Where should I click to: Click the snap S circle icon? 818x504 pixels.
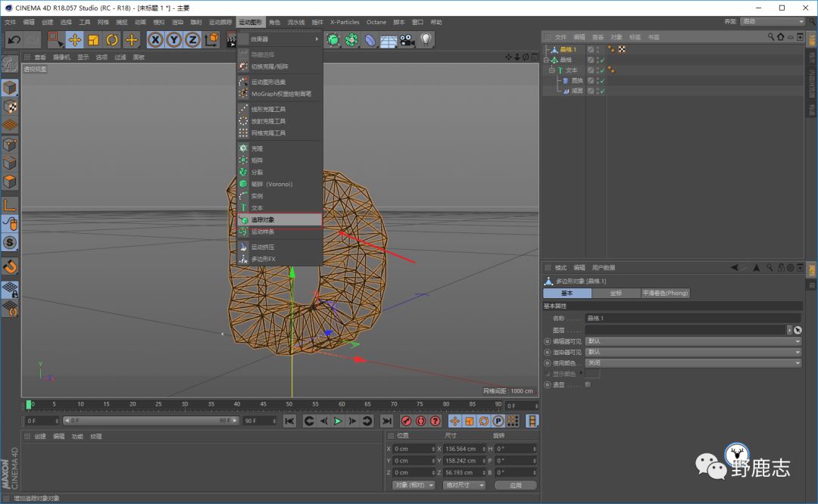point(9,242)
